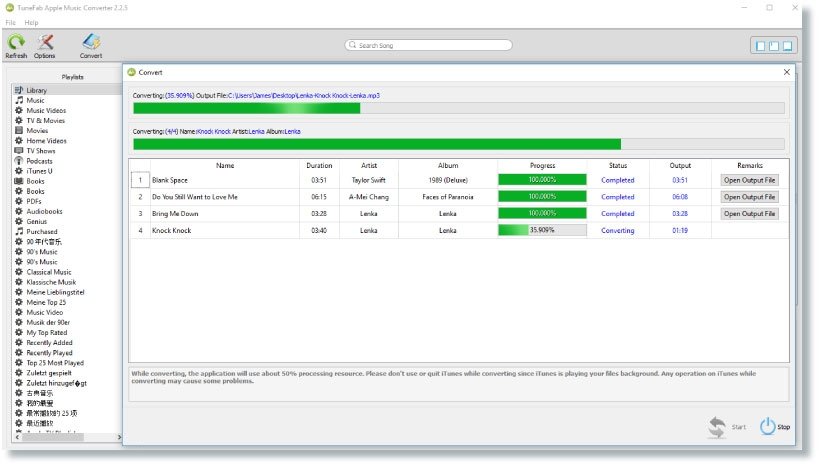Click the Converting status text
This screenshot has width=819, height=466.
pyautogui.click(x=617, y=230)
